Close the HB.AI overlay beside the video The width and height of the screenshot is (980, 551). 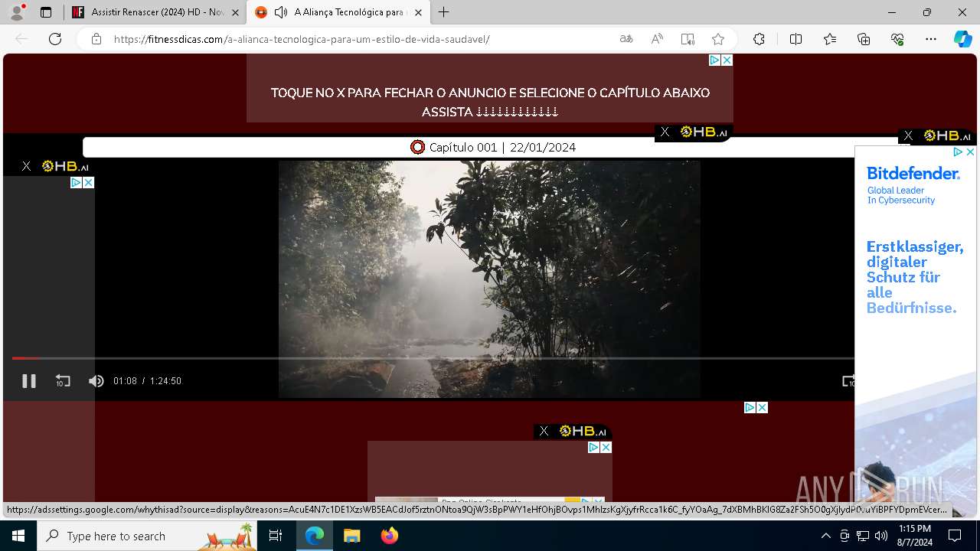[26, 166]
